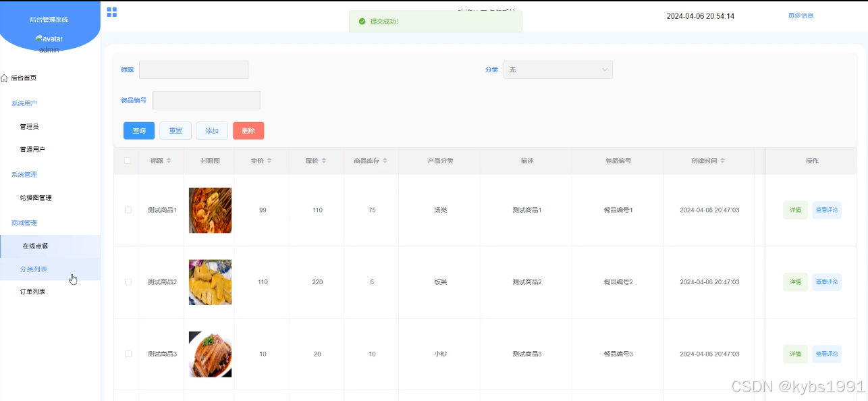This screenshot has width=868, height=401.
Task: Open 详情 for 测试商品2
Action: (x=795, y=282)
